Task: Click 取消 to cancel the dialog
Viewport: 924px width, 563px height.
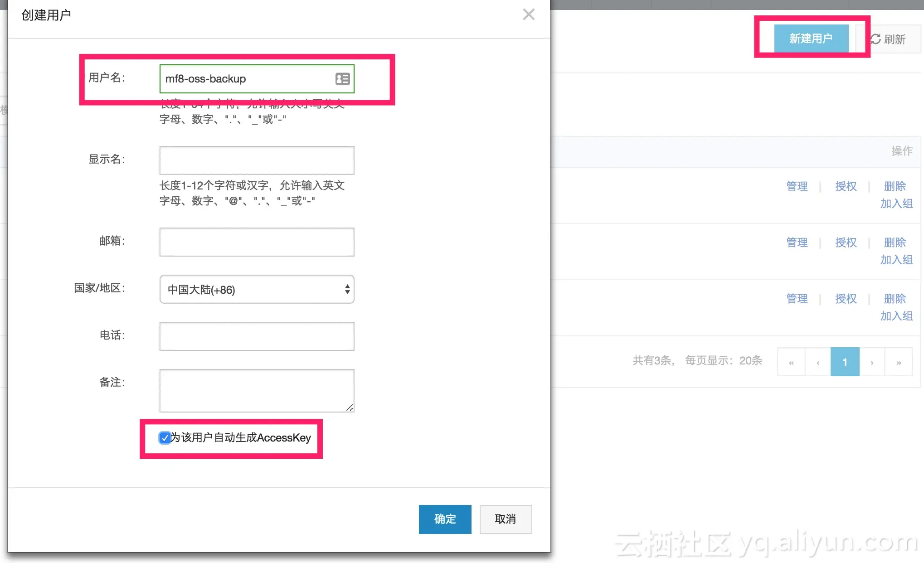Action: click(x=506, y=519)
